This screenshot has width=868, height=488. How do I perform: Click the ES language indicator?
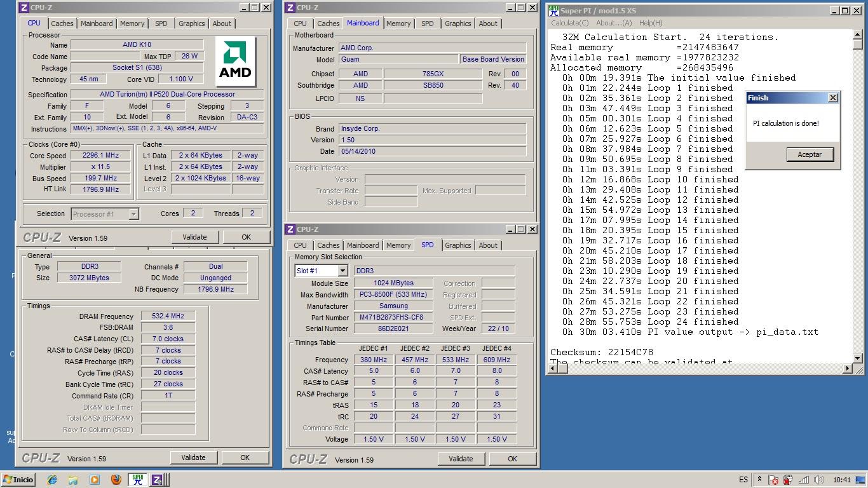click(x=743, y=480)
